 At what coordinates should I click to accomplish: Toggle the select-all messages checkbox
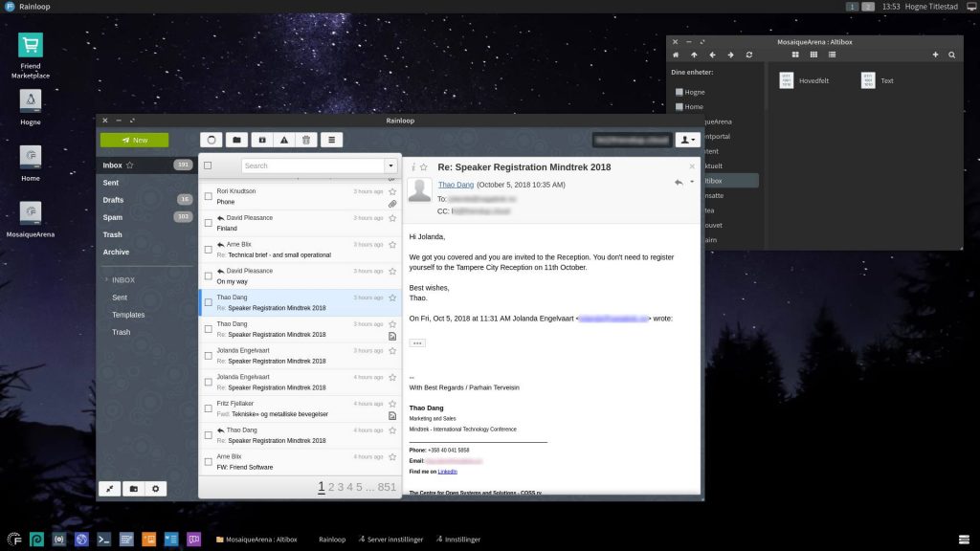tap(208, 165)
